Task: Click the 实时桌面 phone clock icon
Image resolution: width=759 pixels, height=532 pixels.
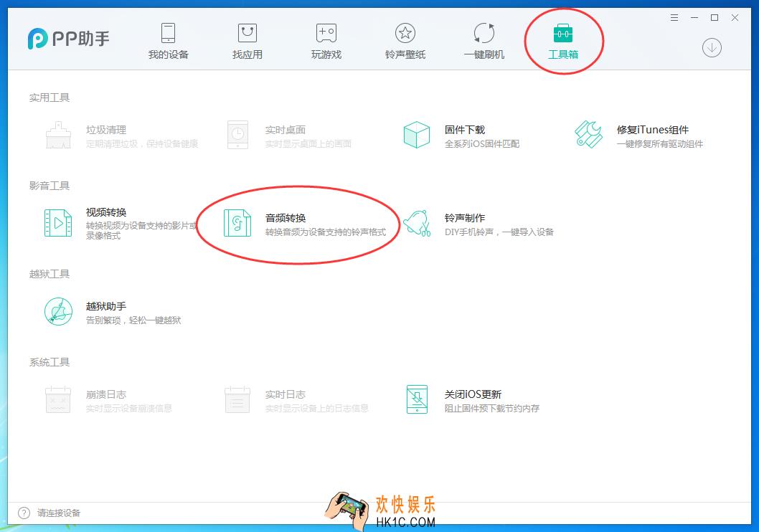Action: (237, 135)
